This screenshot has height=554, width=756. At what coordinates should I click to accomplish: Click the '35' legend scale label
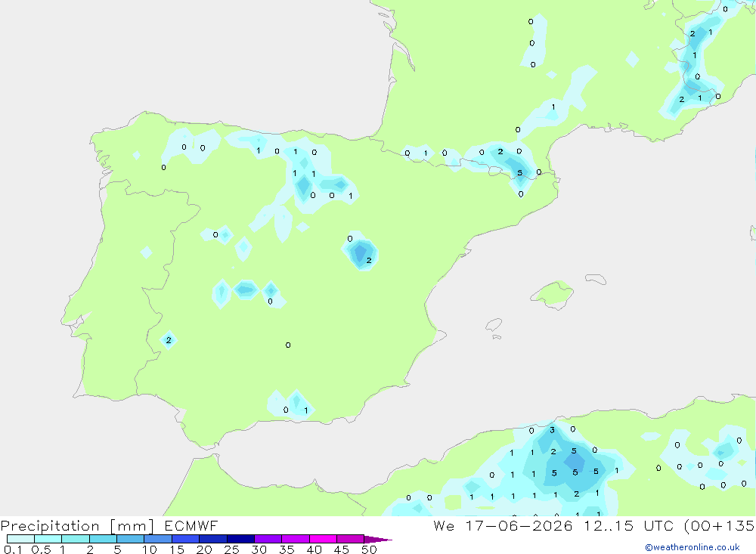[287, 549]
